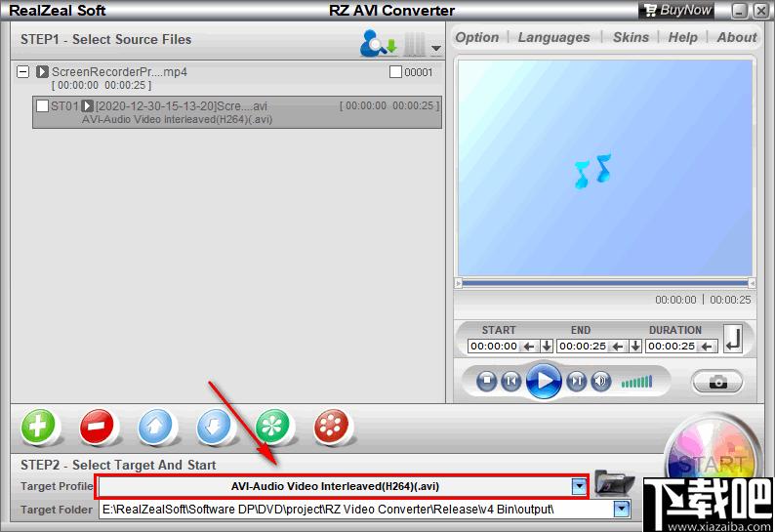Viewport: 775px width, 532px height.
Task: Open the Skins menu
Action: coord(631,37)
